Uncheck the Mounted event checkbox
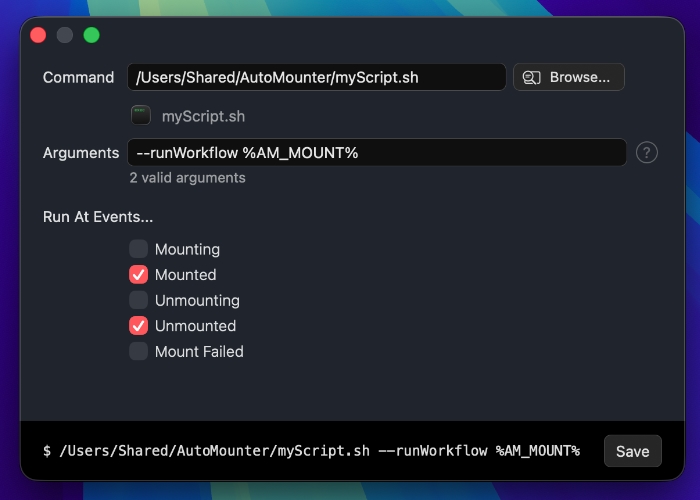The height and width of the screenshot is (500, 700). tap(138, 275)
